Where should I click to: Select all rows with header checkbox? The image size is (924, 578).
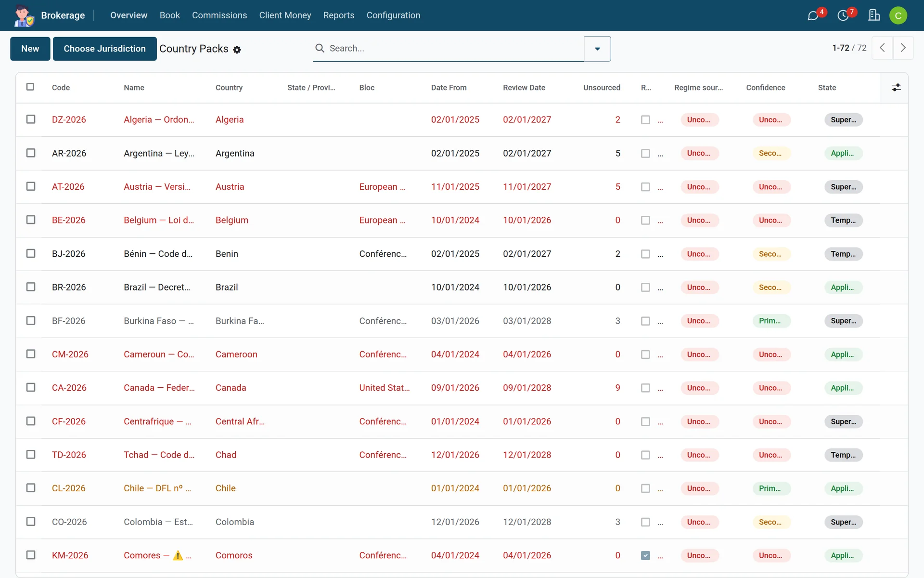point(30,87)
